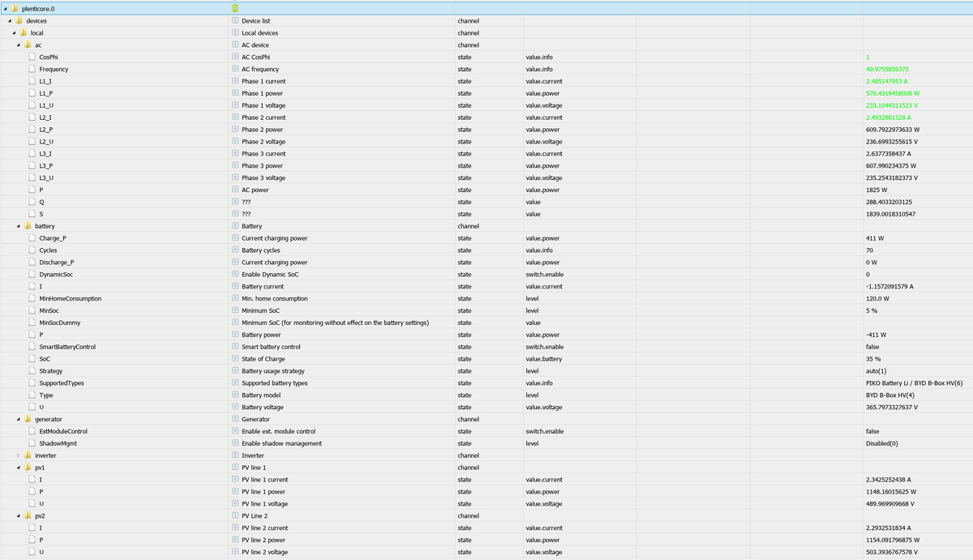Collapse the ac channel node
Screen dimensions: 973x560
18,45
